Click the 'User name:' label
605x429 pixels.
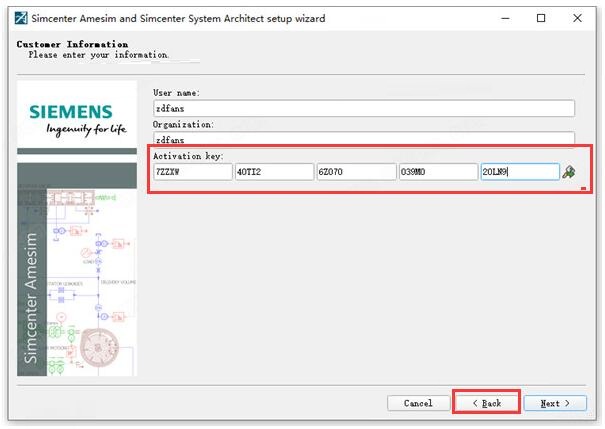[176, 93]
